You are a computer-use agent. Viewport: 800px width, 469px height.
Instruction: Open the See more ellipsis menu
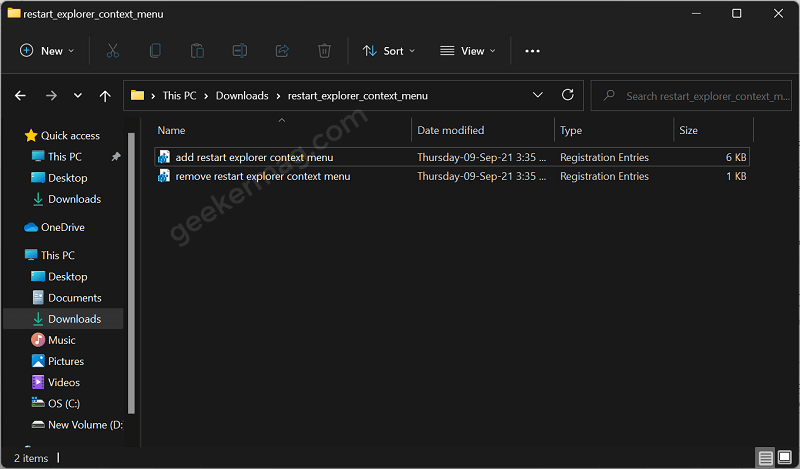coord(533,51)
